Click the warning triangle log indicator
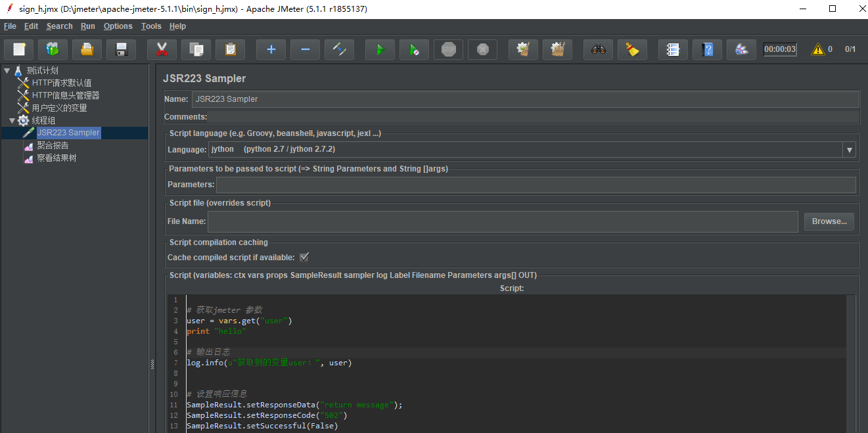This screenshot has height=433, width=868. [x=817, y=49]
